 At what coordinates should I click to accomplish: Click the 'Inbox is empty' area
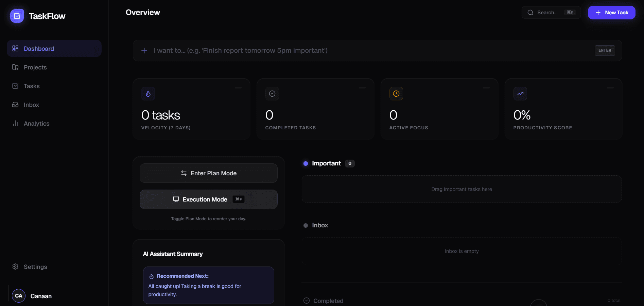462,251
